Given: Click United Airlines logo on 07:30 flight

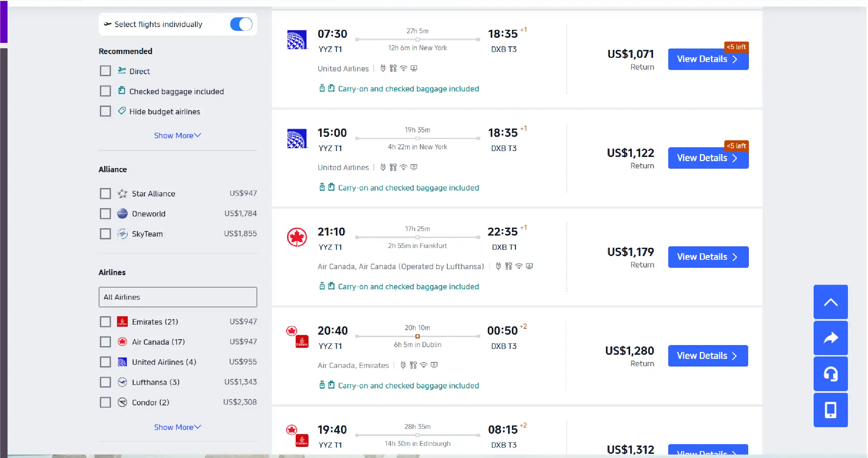Looking at the screenshot, I should [297, 40].
